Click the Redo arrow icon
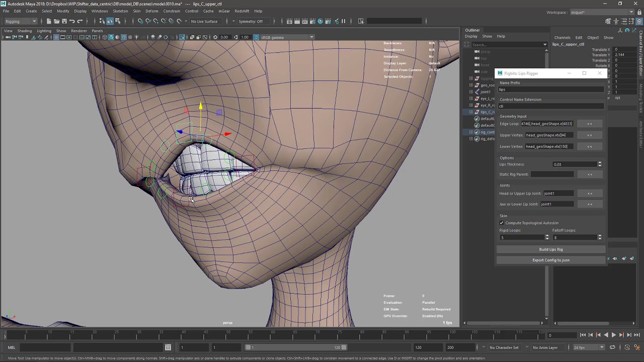The height and width of the screenshot is (362, 644). pos(79,21)
